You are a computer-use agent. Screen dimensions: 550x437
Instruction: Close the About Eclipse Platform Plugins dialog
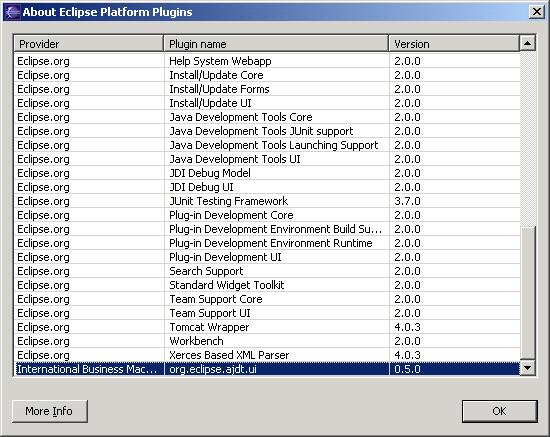(x=536, y=12)
